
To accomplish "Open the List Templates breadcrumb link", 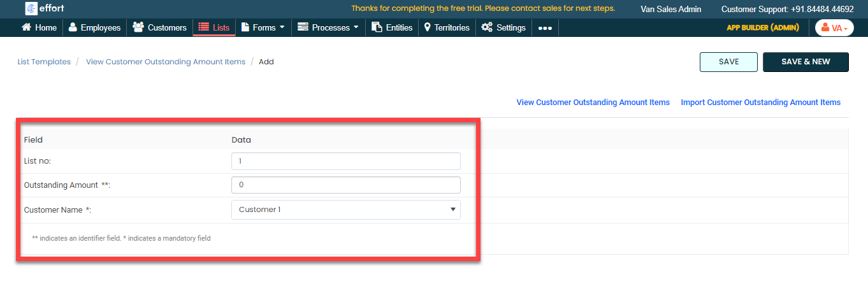I will click(x=44, y=62).
